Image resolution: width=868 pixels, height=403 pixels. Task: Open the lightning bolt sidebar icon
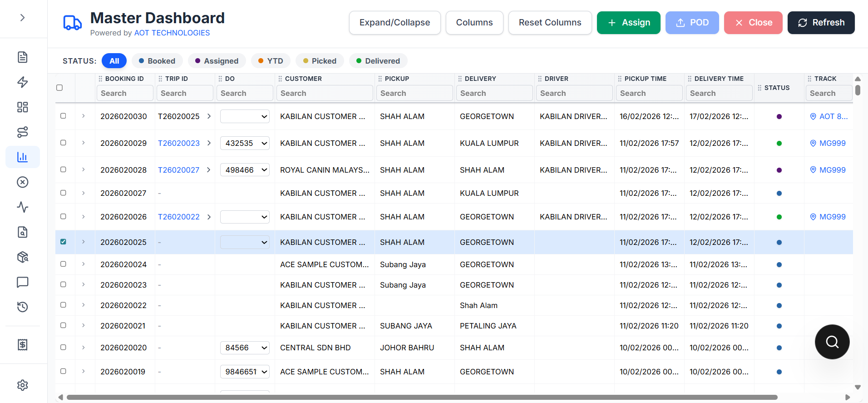[x=23, y=82]
